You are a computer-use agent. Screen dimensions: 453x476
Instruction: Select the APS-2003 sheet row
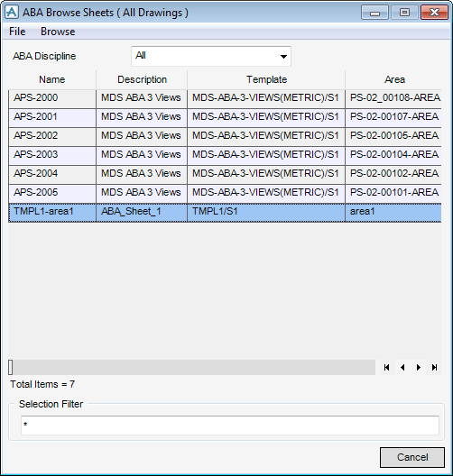[x=225, y=155]
